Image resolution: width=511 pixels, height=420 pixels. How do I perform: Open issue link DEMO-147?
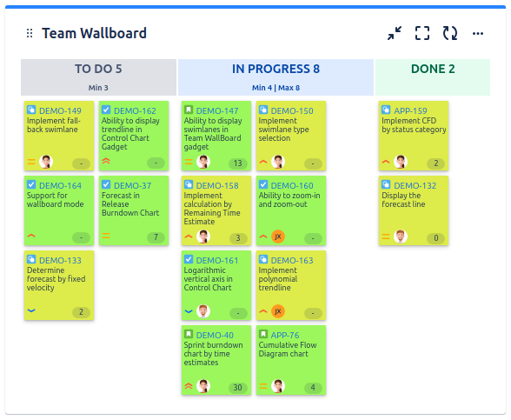point(217,111)
